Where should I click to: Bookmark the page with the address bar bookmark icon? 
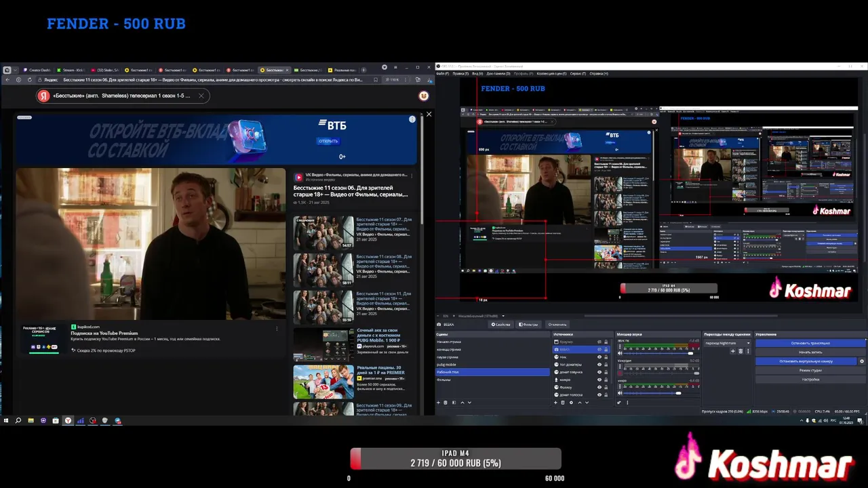coord(376,80)
